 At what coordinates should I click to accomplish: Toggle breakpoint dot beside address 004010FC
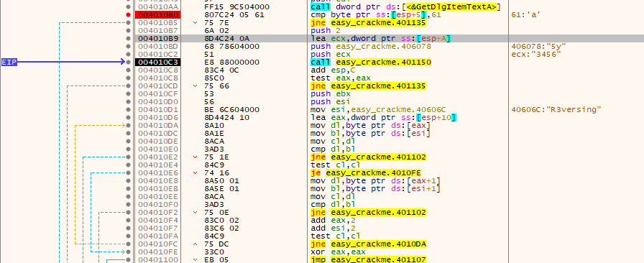tap(129, 244)
